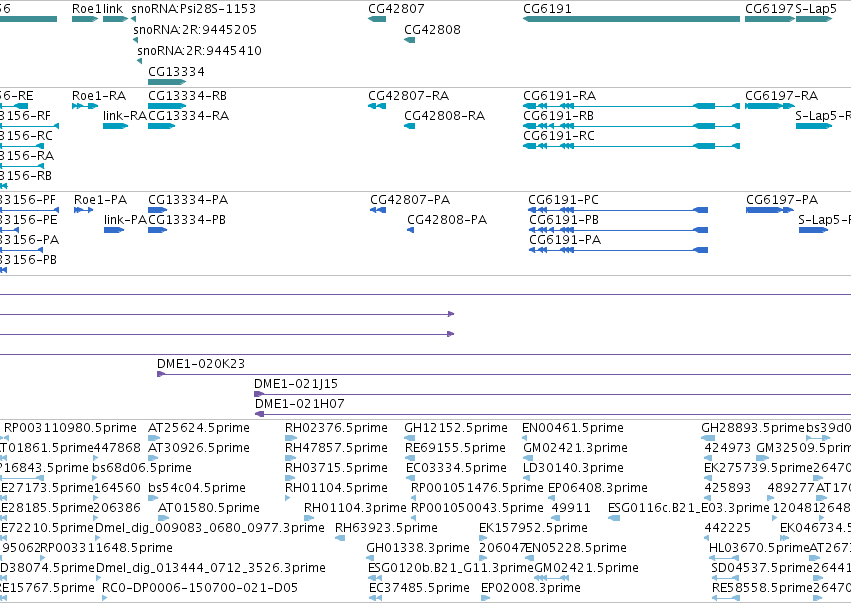
Task: Click EST AT30926.5prime
Action: (199, 448)
